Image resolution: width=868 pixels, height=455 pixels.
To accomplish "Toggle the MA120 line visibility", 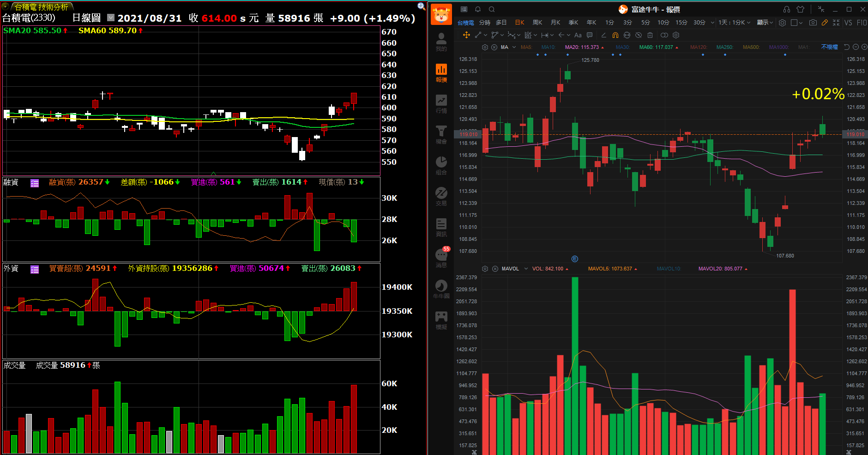I will click(699, 47).
